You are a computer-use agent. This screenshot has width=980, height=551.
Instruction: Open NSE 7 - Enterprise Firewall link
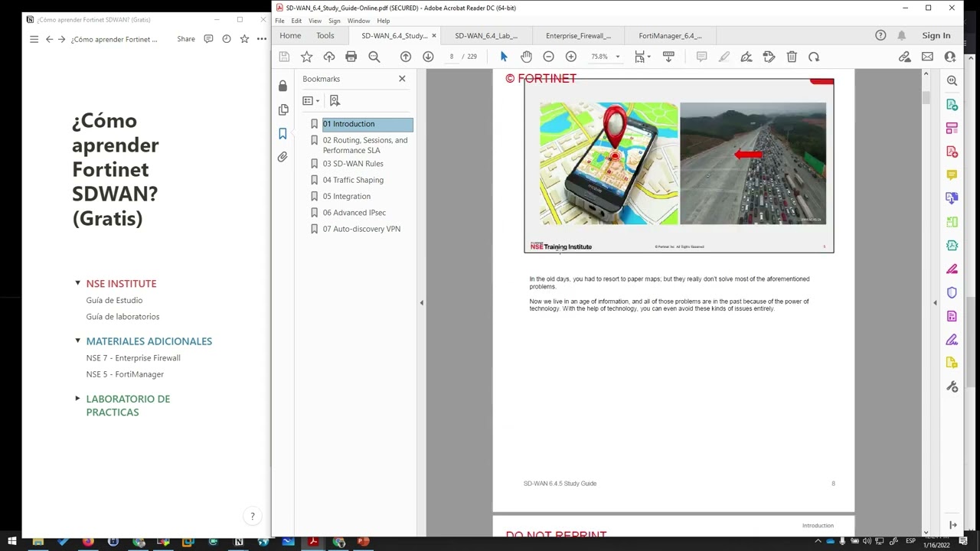[133, 358]
